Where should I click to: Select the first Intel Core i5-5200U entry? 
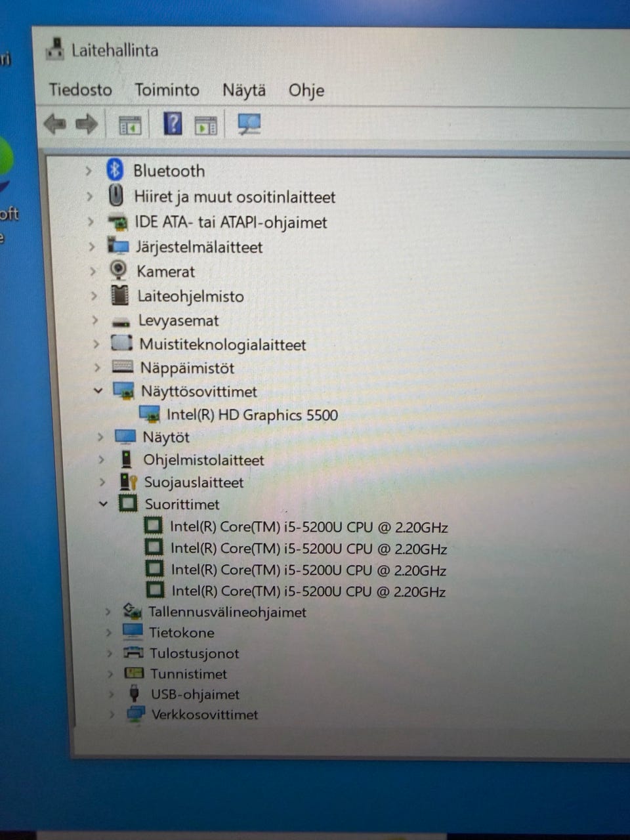coord(309,527)
